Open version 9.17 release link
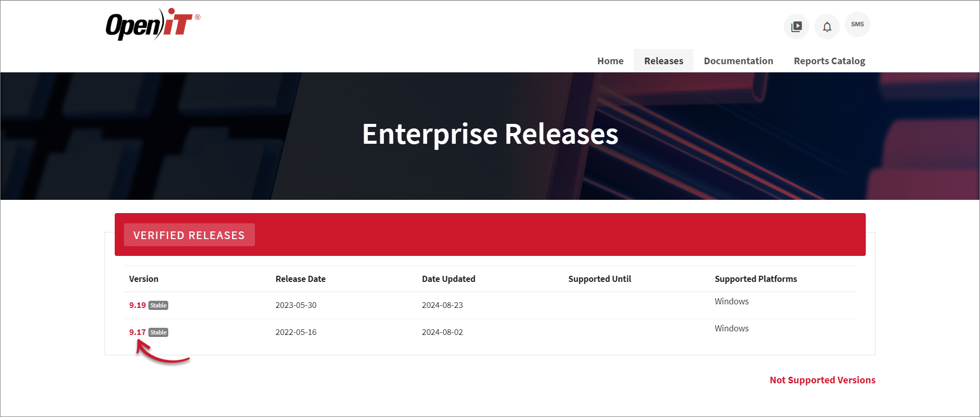The height and width of the screenshot is (417, 980). click(x=137, y=332)
